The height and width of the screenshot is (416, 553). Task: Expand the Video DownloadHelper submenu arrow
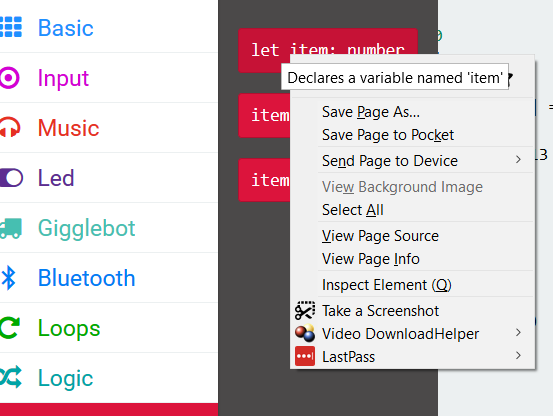pyautogui.click(x=518, y=332)
